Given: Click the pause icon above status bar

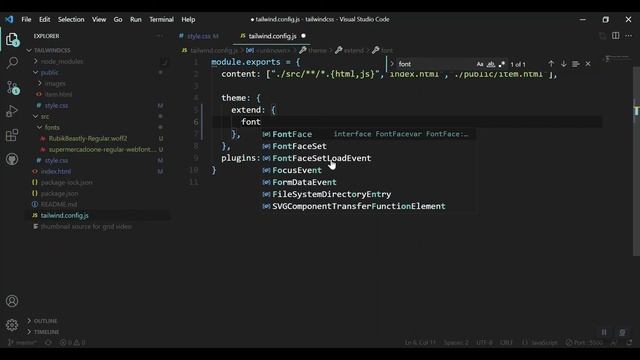Looking at the screenshot, I should point(604,332).
